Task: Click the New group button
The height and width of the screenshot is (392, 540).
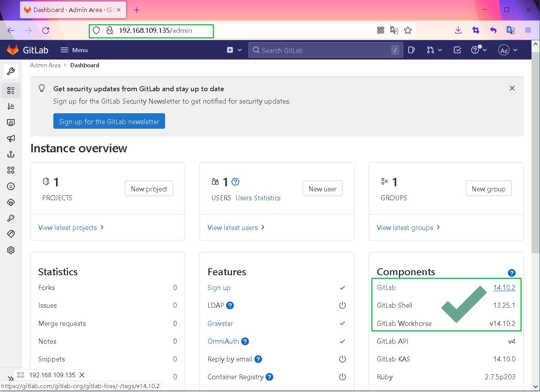Action: pos(489,189)
